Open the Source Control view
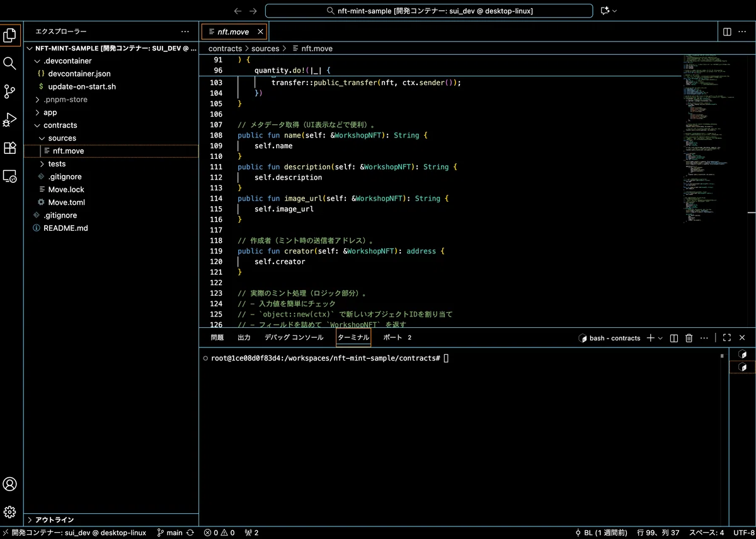 (x=10, y=92)
